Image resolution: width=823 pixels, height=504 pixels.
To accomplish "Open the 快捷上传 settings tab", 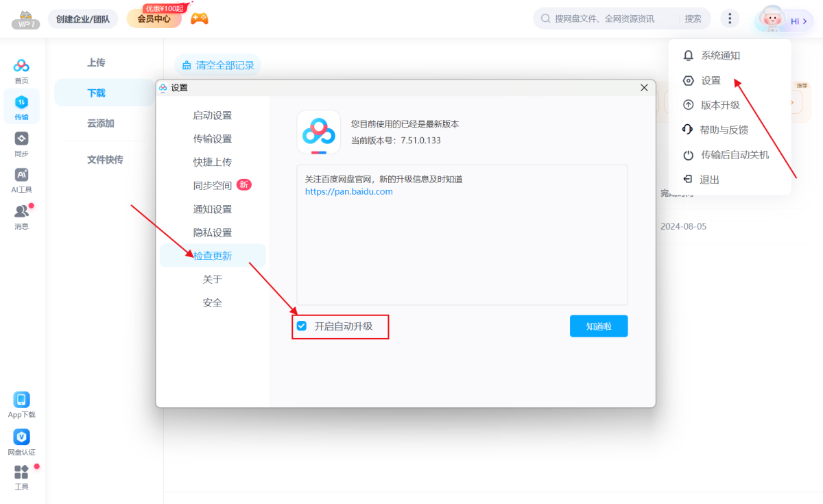I will (213, 162).
